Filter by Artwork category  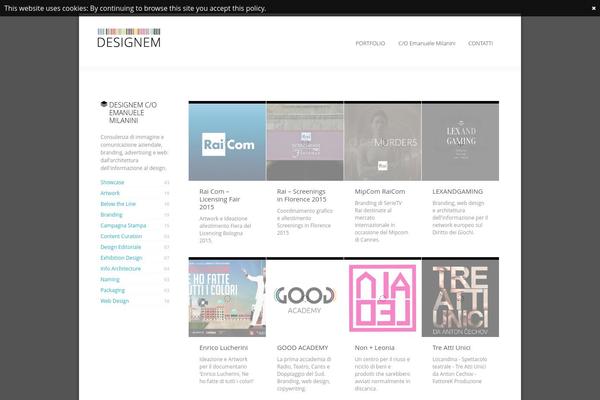[x=110, y=193]
